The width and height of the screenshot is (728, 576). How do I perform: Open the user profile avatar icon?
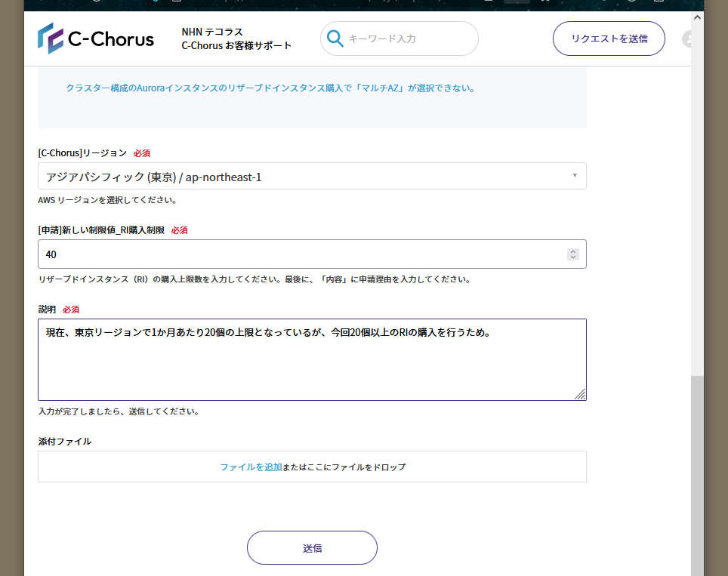point(688,39)
